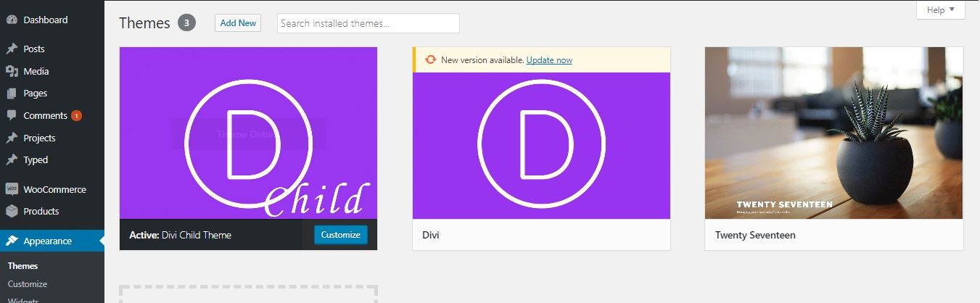
Task: Focus the Search installed themes field
Action: click(x=368, y=23)
